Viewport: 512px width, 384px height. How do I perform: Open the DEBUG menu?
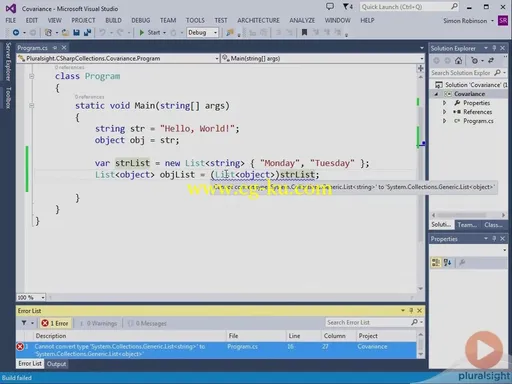[x=141, y=20]
